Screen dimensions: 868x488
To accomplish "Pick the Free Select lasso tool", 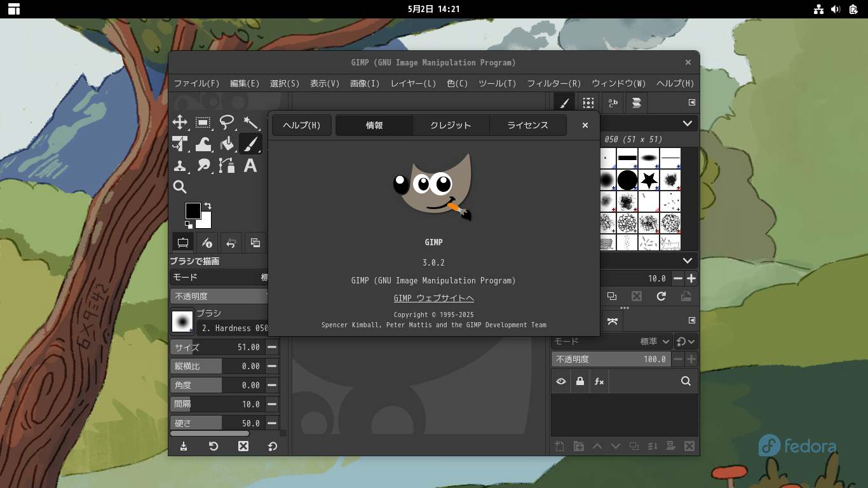I will pyautogui.click(x=227, y=123).
